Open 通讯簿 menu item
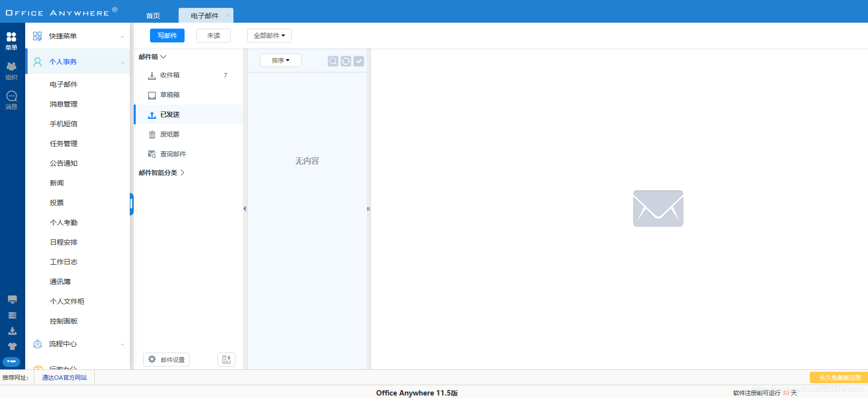This screenshot has width=868, height=398. pyautogui.click(x=60, y=282)
